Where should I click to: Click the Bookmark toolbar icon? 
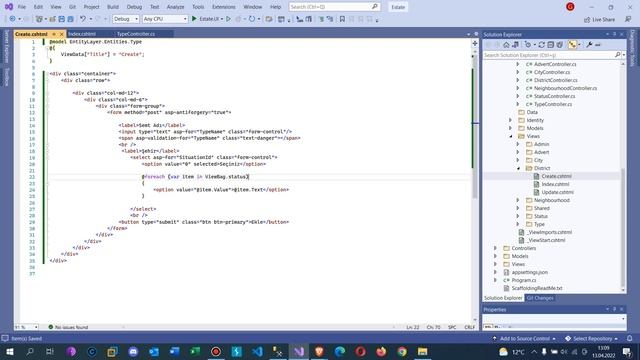pyautogui.click(x=342, y=19)
